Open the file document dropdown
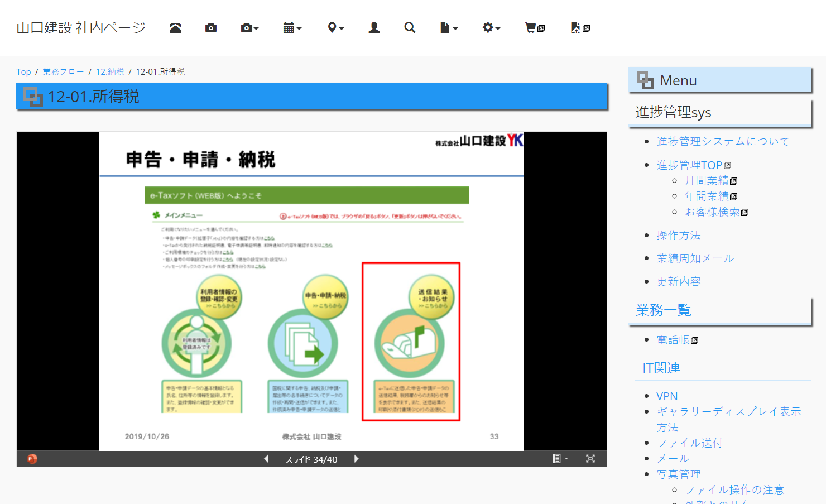The image size is (826, 504). (449, 27)
